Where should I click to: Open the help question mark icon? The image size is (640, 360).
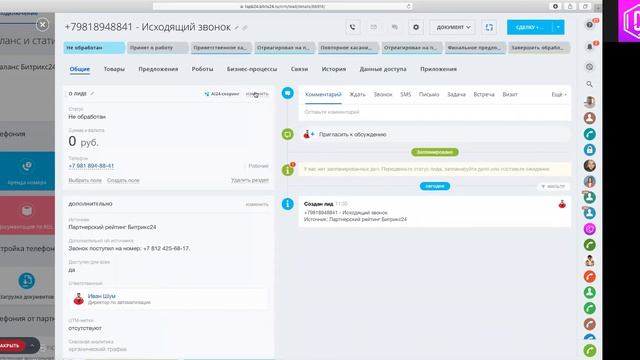589,25
